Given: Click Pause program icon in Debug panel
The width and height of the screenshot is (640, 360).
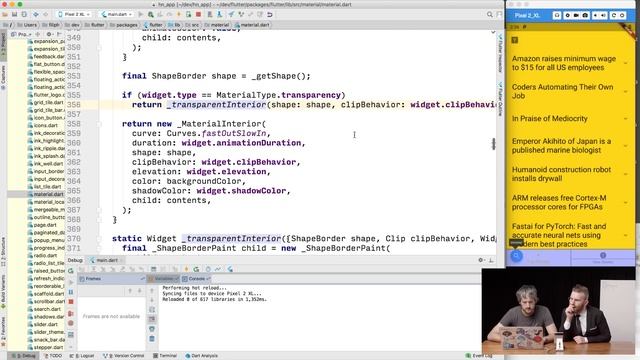Looking at the screenshot, I should click(71, 292).
